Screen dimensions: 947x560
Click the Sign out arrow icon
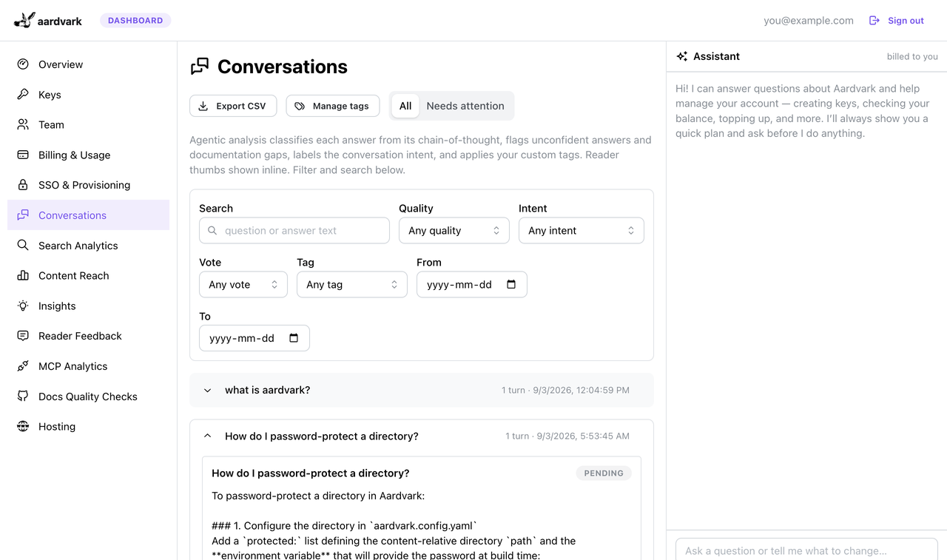(874, 21)
